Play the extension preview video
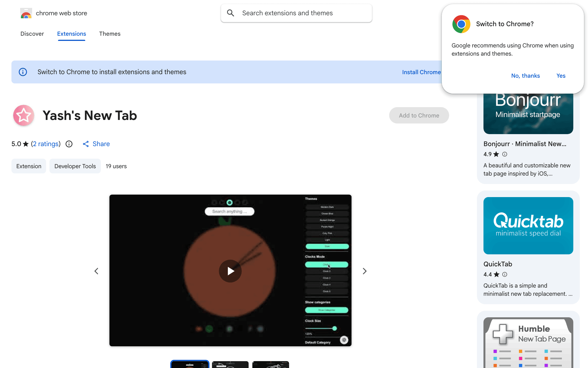 (x=230, y=271)
